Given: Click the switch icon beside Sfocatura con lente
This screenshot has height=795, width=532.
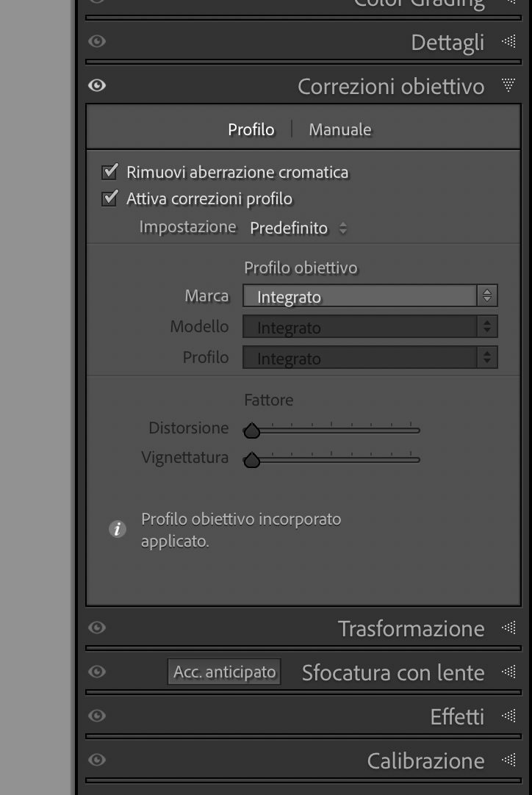Looking at the screenshot, I should coord(510,672).
